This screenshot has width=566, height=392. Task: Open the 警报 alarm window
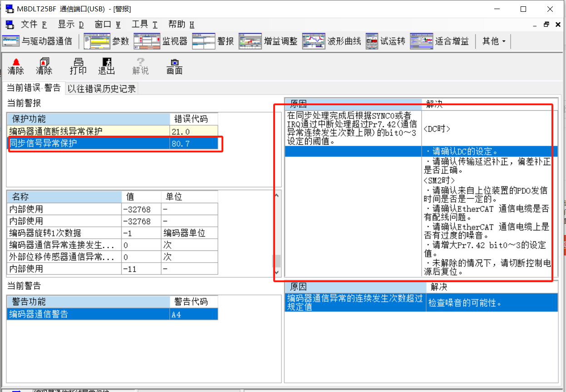click(x=213, y=41)
